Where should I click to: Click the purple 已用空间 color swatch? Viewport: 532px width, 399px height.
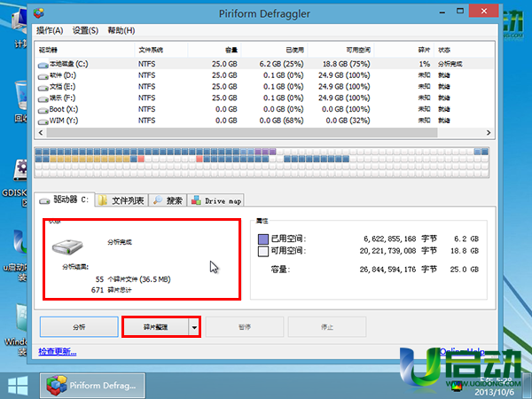coord(263,239)
